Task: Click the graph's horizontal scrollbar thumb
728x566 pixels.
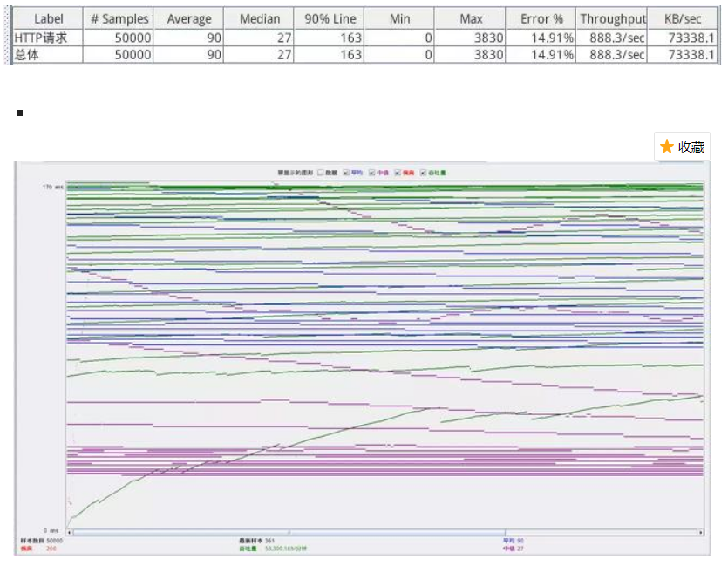Action: (289, 532)
